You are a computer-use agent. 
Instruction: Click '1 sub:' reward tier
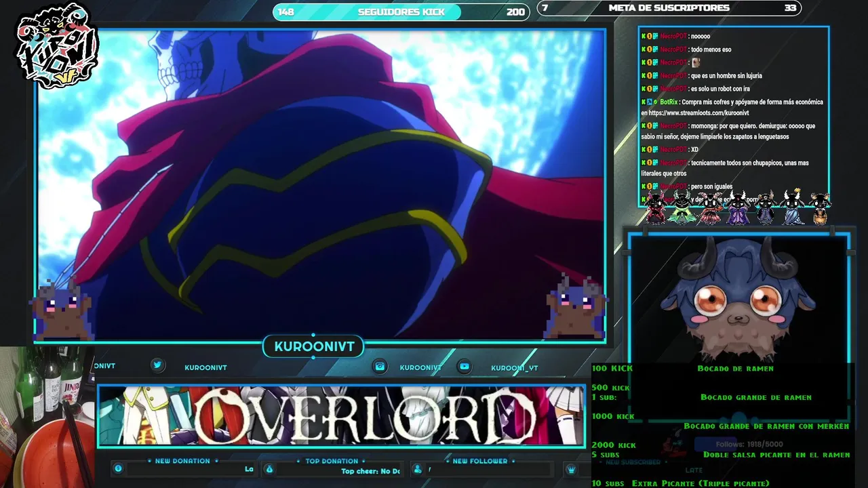point(604,397)
